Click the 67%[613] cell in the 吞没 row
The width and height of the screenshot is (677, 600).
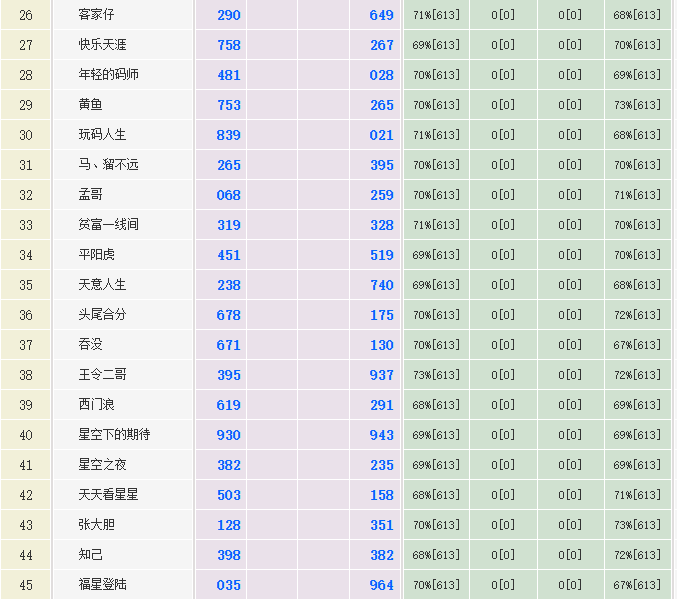(x=637, y=345)
